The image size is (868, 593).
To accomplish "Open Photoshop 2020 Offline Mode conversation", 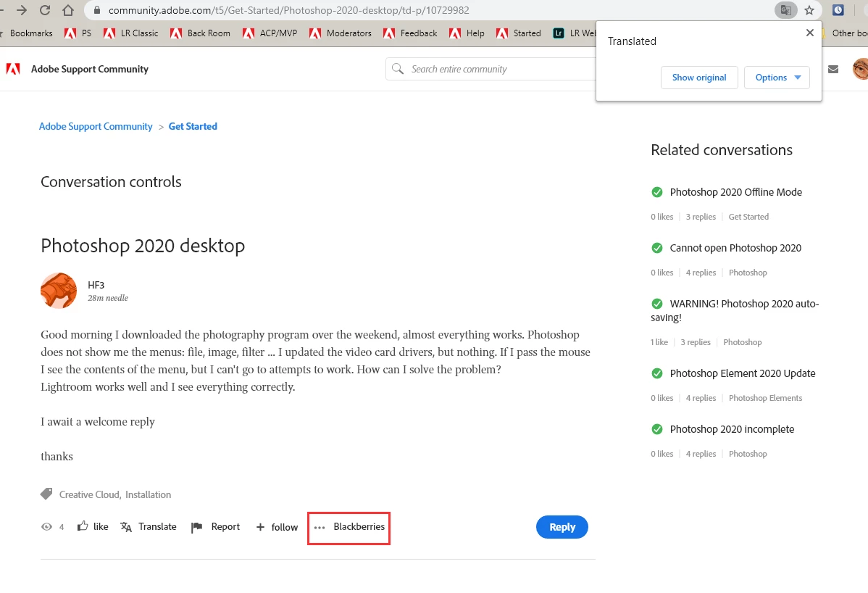I will pyautogui.click(x=735, y=192).
